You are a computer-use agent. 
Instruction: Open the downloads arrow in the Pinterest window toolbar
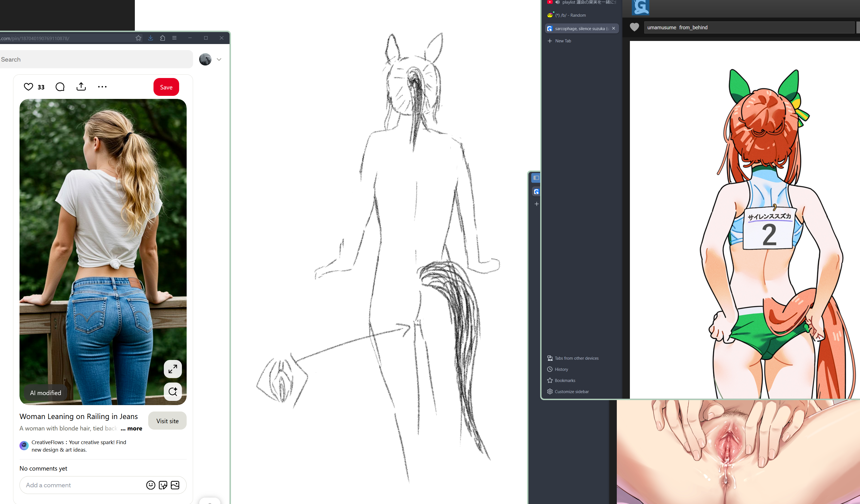pos(150,38)
